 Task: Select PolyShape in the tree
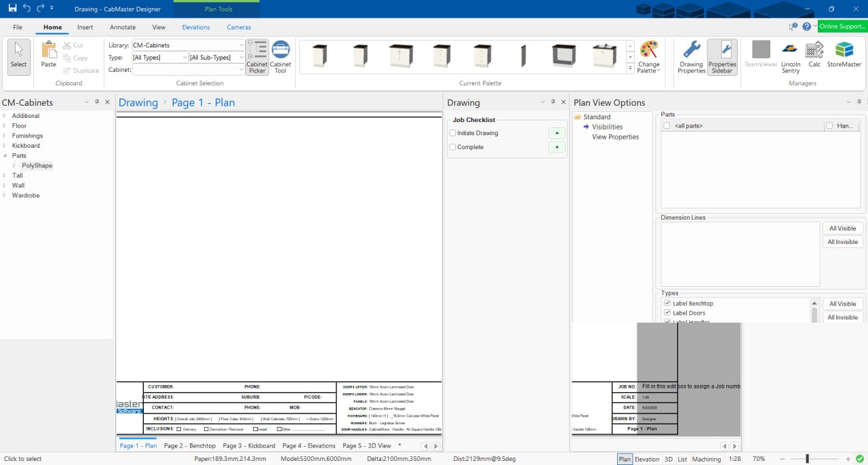[x=37, y=165]
